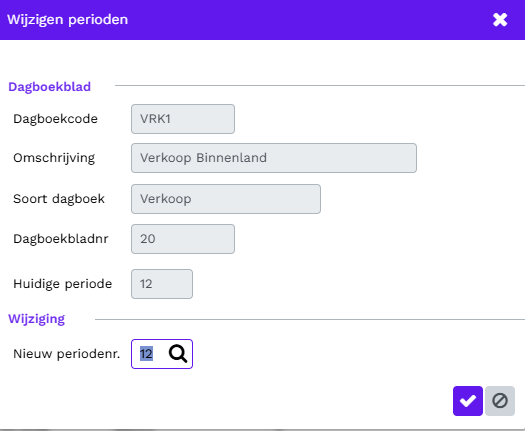Click the Dagboekblad section header
This screenshot has width=525, height=431.
50,87
